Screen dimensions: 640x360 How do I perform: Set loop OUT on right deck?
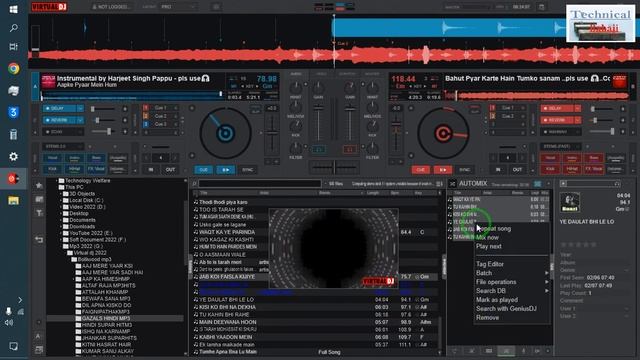[517, 169]
